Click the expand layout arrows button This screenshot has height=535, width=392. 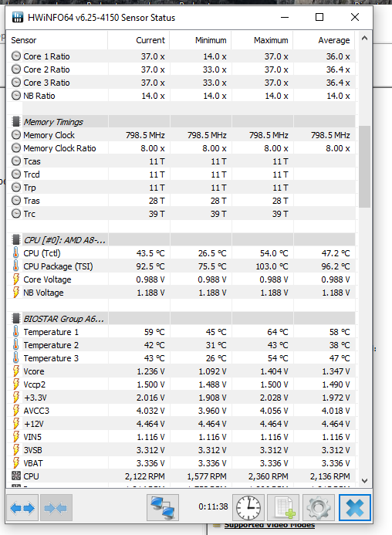(22, 508)
